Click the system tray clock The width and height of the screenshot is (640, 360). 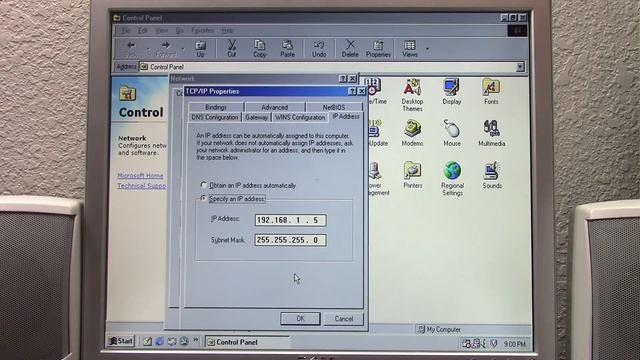click(514, 344)
